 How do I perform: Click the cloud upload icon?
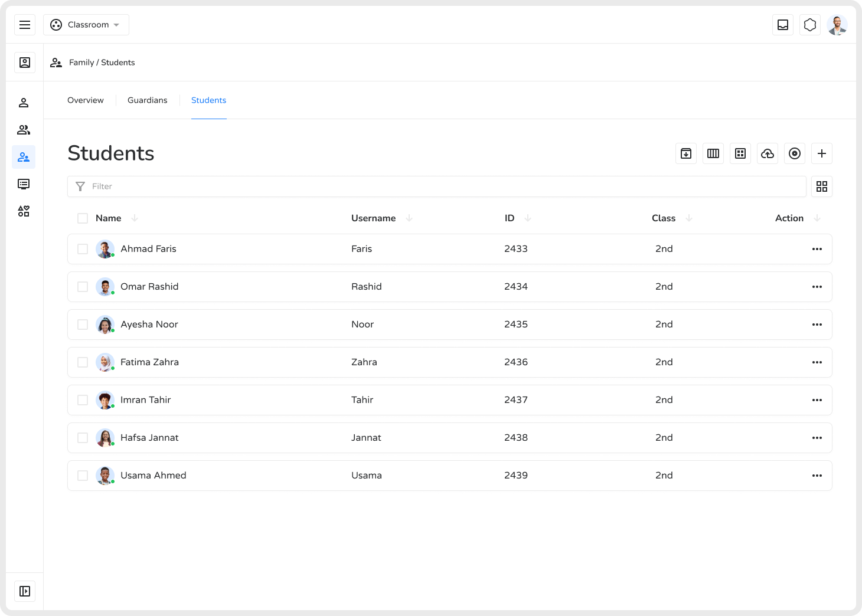click(x=768, y=153)
